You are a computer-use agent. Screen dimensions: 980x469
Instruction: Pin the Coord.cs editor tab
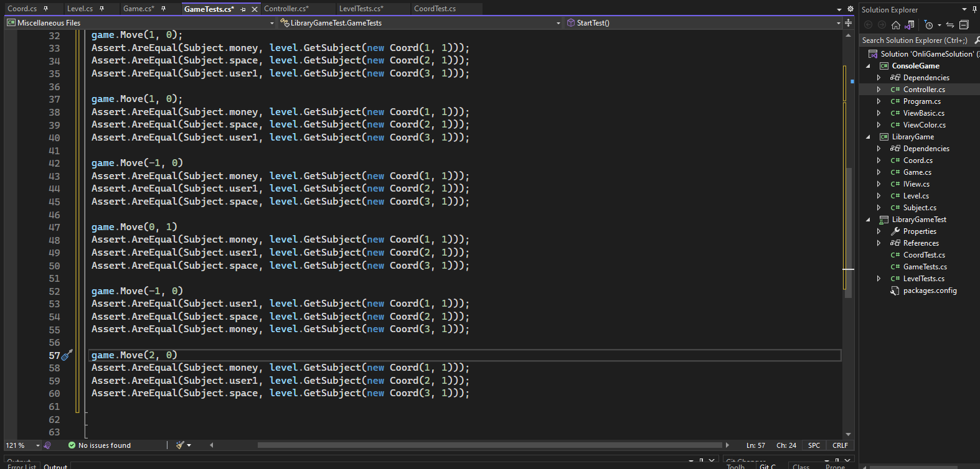pos(45,9)
